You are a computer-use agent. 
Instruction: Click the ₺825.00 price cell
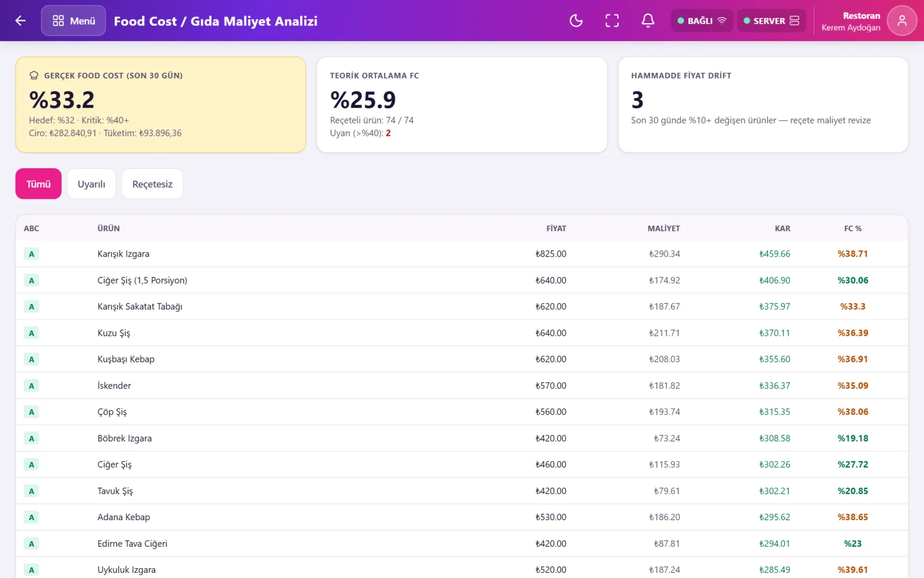pos(551,254)
